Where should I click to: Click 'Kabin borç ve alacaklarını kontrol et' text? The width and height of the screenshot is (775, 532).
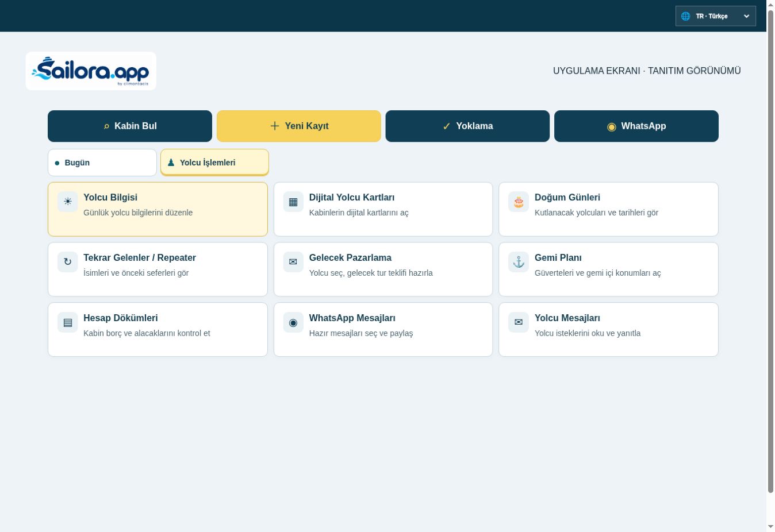pos(147,333)
